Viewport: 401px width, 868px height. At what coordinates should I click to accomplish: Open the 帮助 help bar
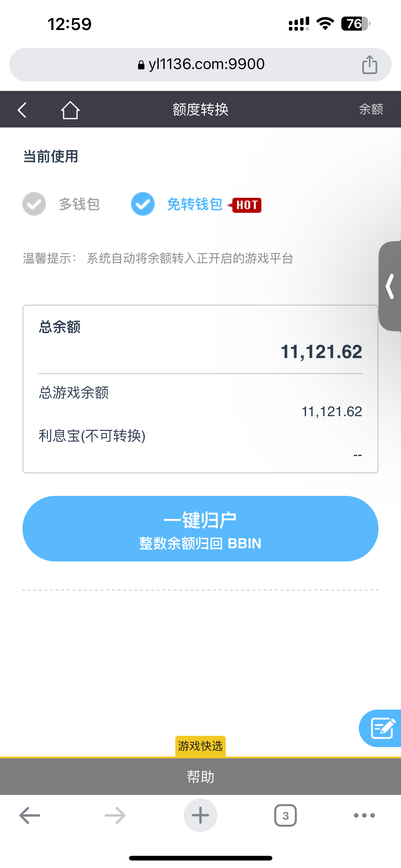pyautogui.click(x=200, y=777)
